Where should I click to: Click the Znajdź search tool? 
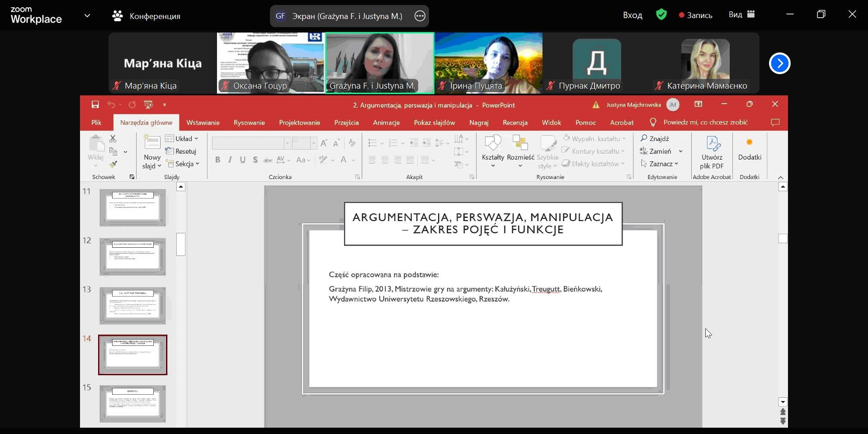(x=655, y=138)
